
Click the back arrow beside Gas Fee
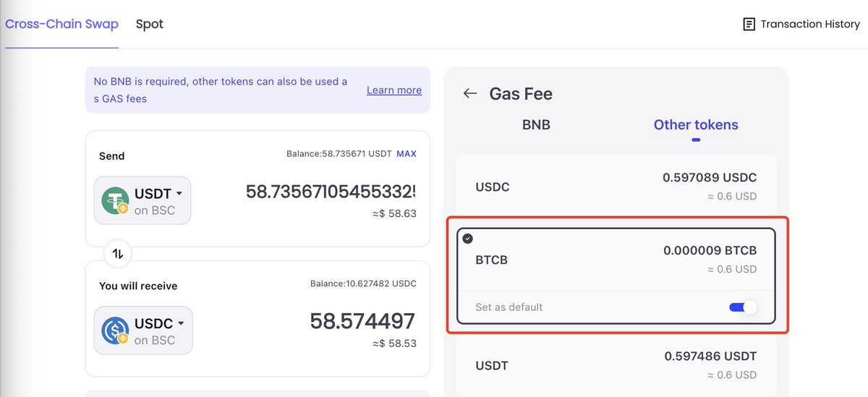click(x=470, y=93)
